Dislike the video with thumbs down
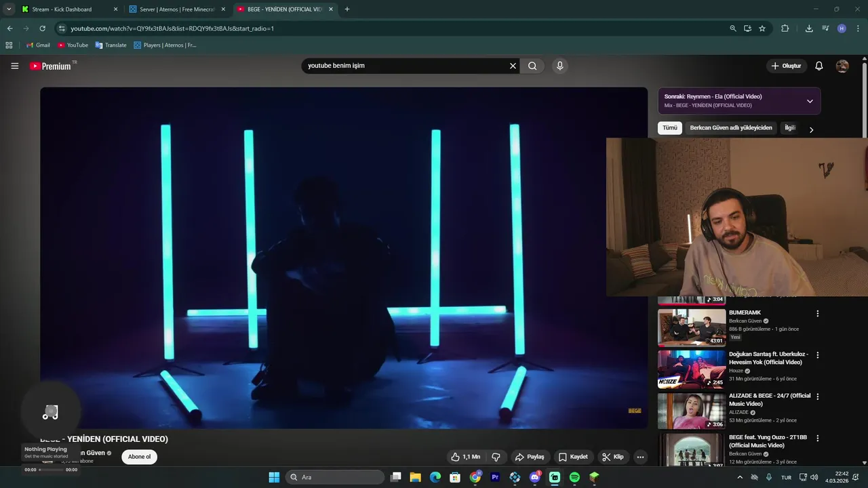Image resolution: width=868 pixels, height=488 pixels. (496, 457)
